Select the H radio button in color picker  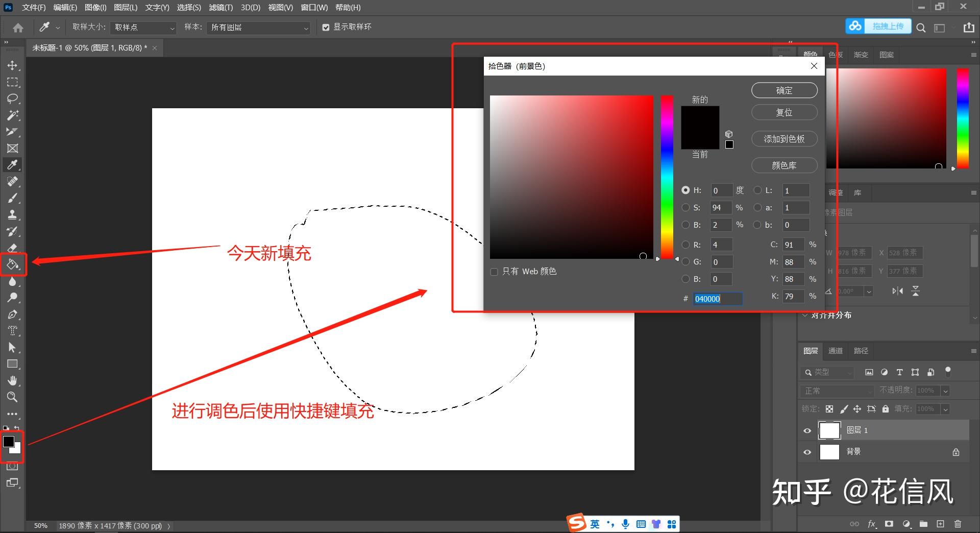[685, 190]
